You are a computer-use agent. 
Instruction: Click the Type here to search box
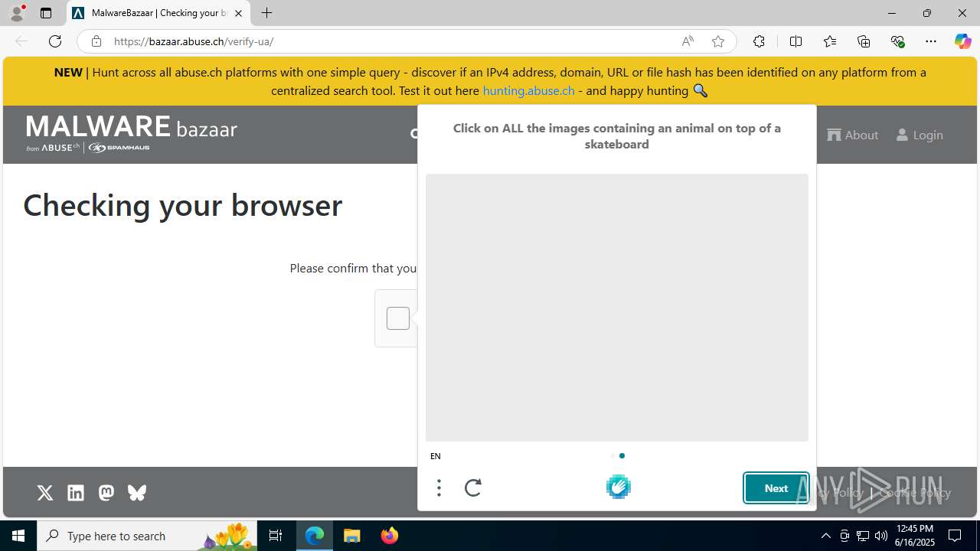148,536
